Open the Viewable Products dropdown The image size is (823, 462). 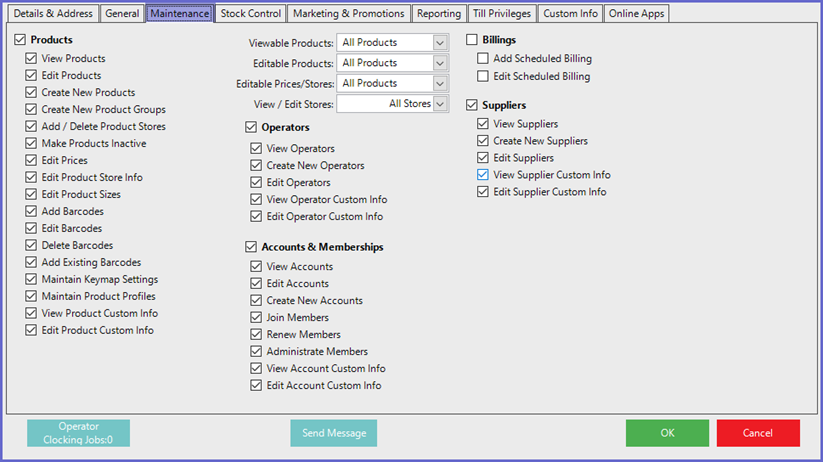pyautogui.click(x=441, y=43)
